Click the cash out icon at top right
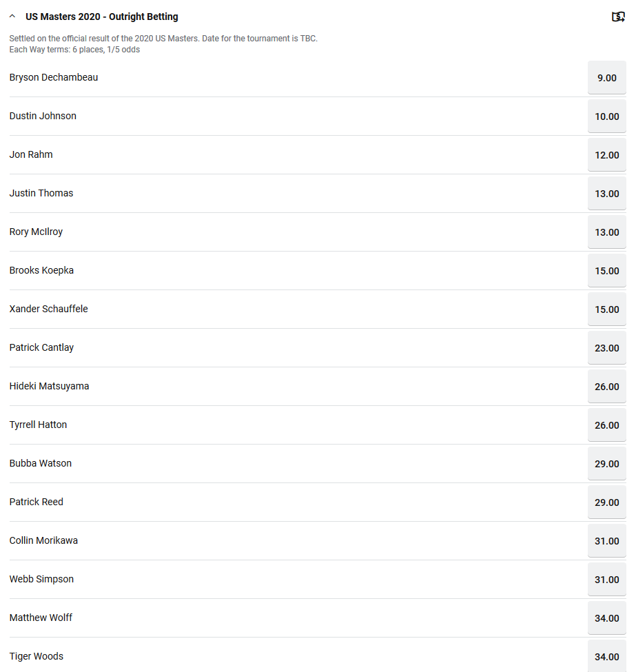 pos(618,17)
